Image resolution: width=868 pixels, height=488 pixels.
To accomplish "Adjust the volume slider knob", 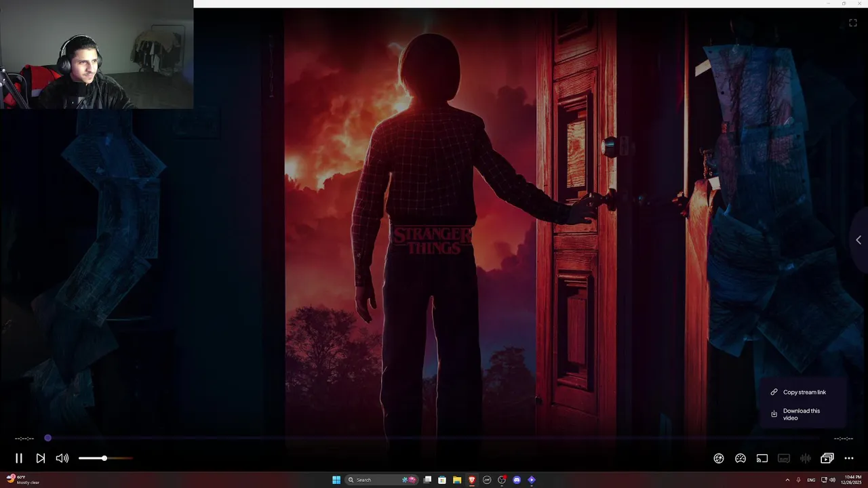I will click(104, 458).
